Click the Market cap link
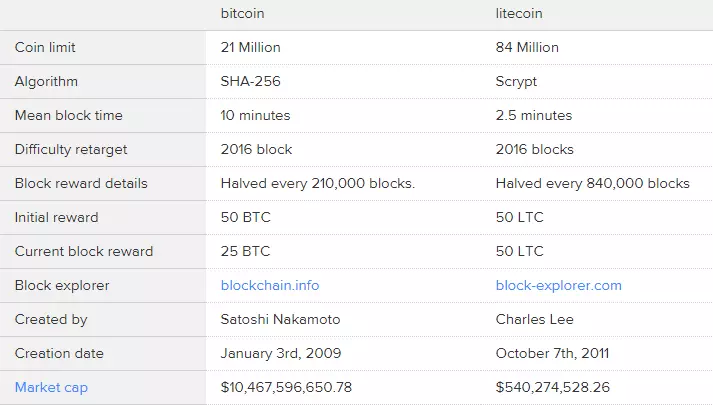This screenshot has width=713, height=405. tap(51, 388)
